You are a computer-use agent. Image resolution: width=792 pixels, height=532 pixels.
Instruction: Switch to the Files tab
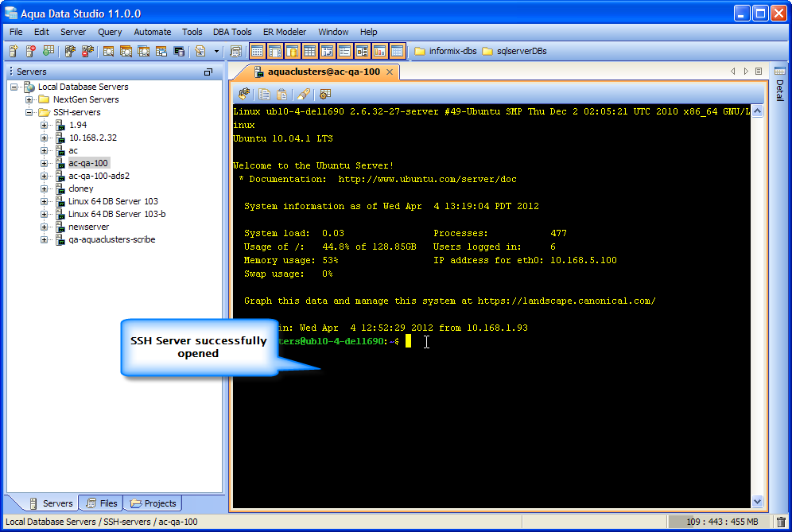[x=102, y=503]
